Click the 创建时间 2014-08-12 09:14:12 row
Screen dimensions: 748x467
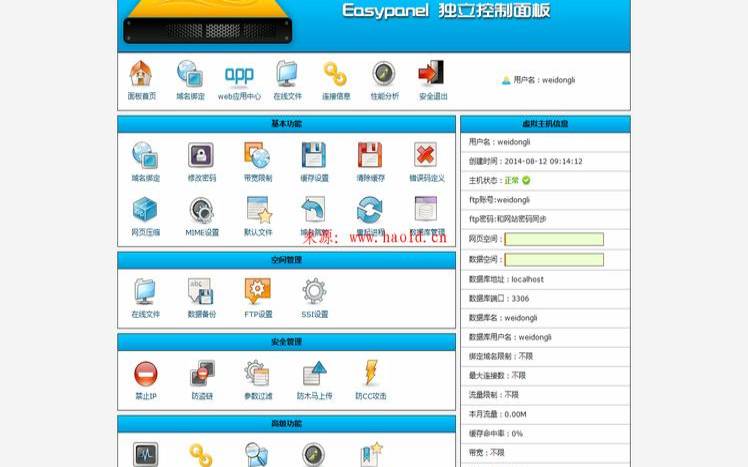click(x=545, y=162)
